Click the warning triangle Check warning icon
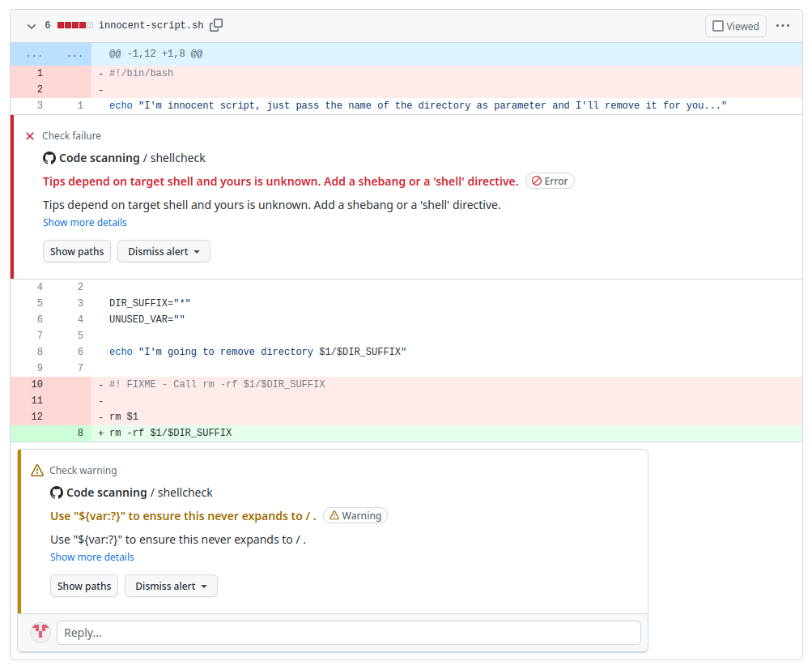 click(x=37, y=471)
